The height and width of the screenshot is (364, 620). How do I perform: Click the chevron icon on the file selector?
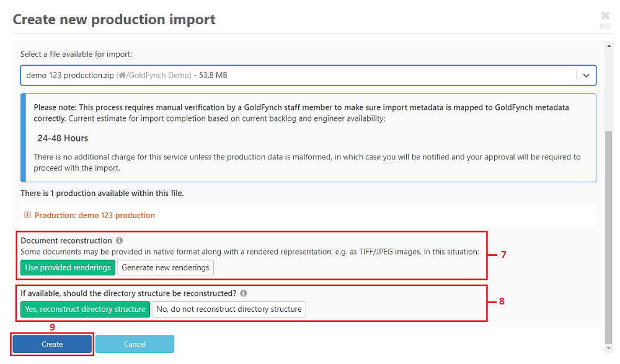coord(586,75)
